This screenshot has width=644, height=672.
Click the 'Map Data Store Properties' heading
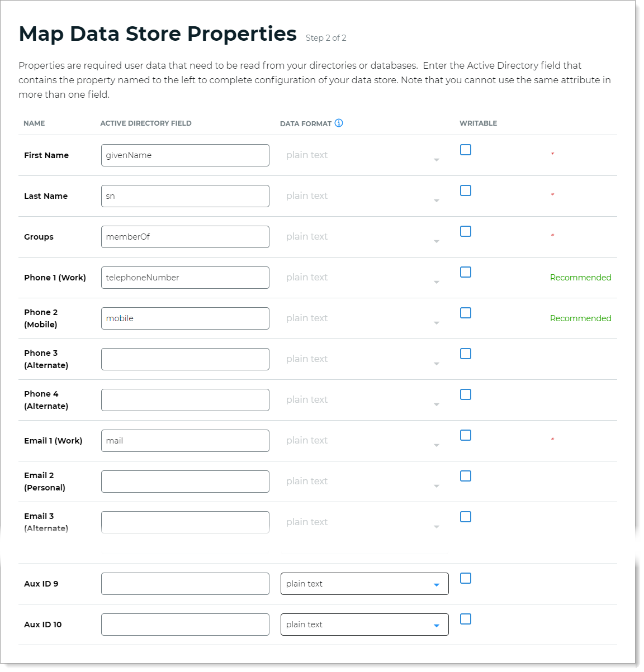[158, 34]
